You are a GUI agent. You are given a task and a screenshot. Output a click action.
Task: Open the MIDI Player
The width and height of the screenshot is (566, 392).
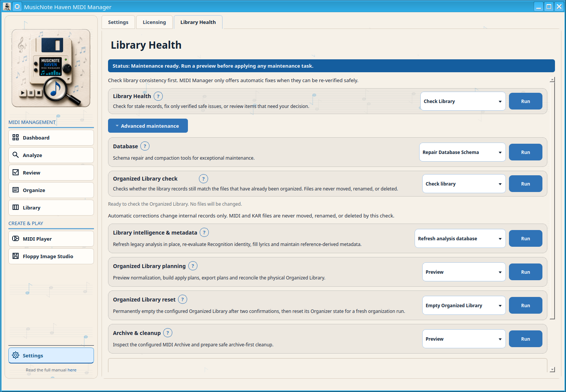tap(51, 239)
